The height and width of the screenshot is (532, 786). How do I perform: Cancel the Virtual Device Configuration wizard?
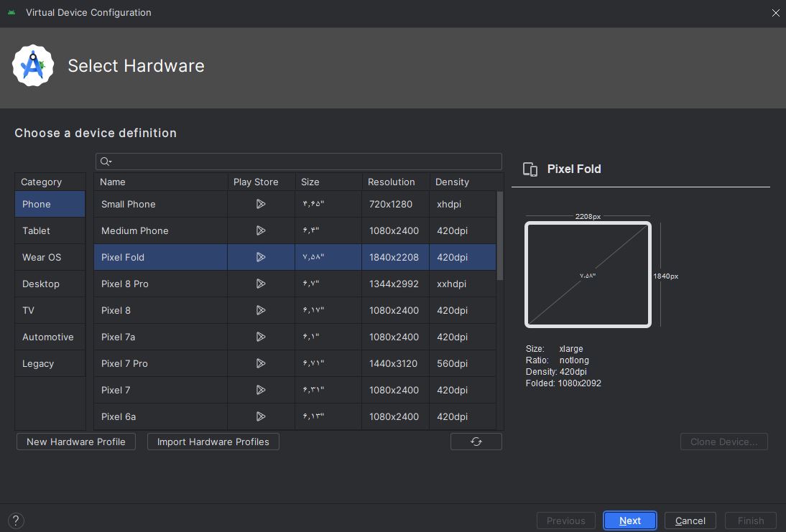pos(690,520)
